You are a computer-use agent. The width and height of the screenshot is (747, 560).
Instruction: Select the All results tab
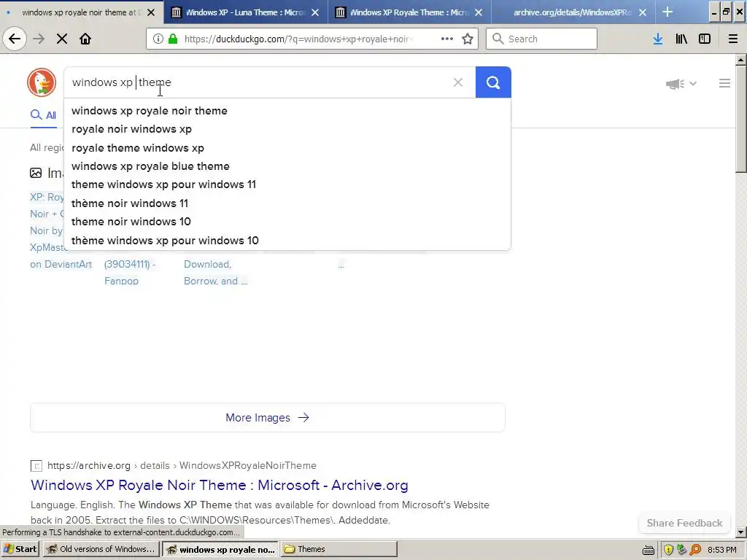point(43,115)
